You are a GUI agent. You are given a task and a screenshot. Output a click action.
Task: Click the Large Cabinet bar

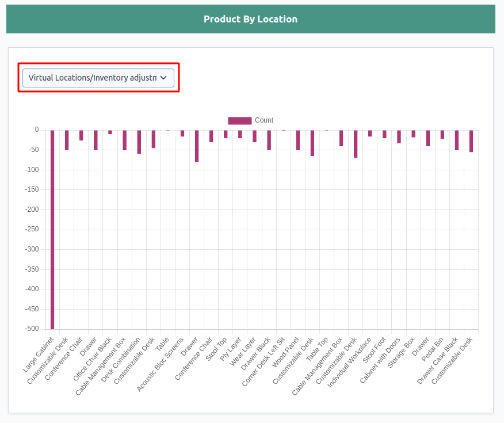52,229
